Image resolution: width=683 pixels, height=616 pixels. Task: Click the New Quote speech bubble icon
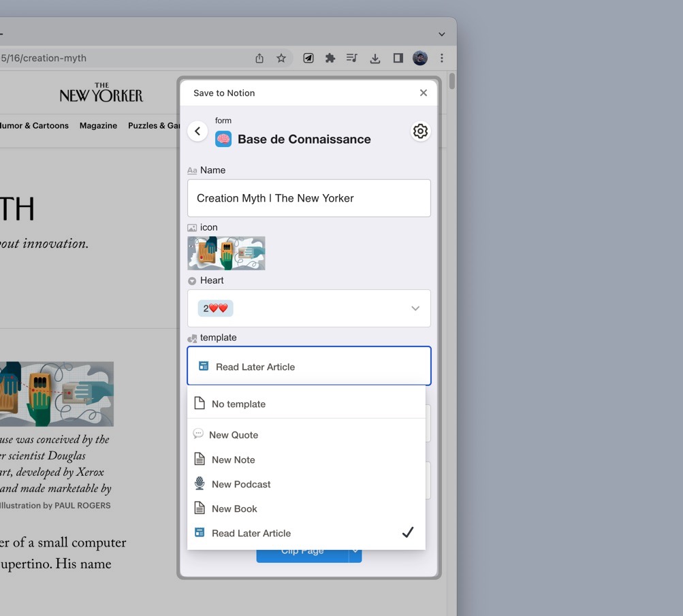point(198,434)
